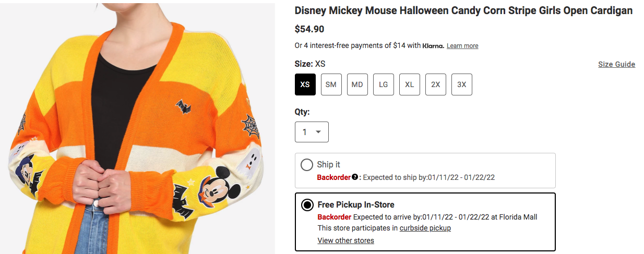644x254 pixels.
Task: Click the Klarna logo
Action: pyautogui.click(x=433, y=46)
